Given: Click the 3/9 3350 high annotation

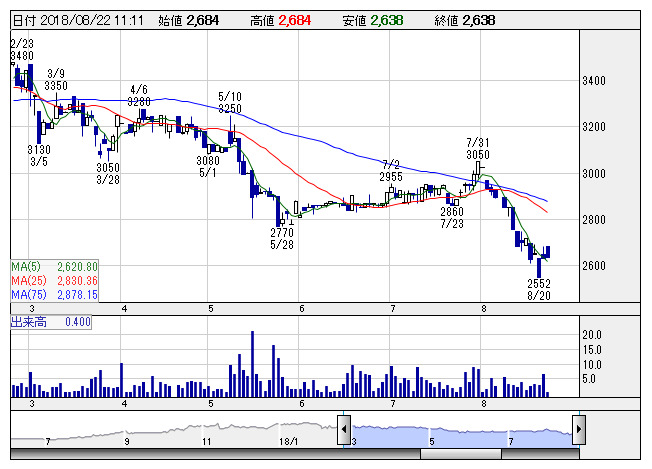Looking at the screenshot, I should (56, 80).
